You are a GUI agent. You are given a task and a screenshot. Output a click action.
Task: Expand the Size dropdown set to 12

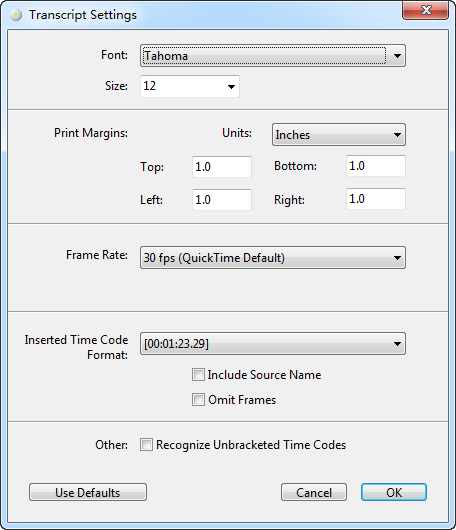(x=190, y=87)
